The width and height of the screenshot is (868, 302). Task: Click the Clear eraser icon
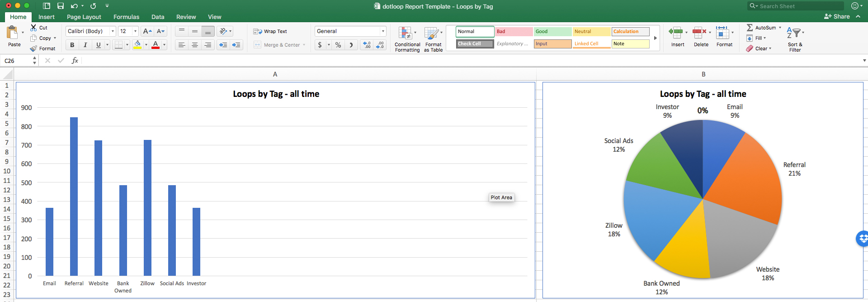750,48
